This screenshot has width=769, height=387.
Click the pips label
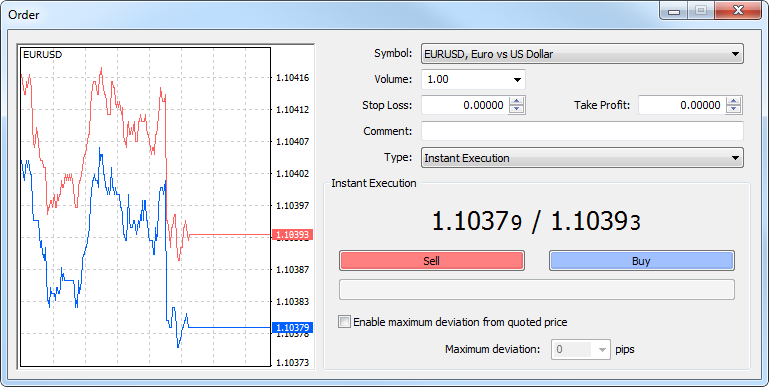coord(625,350)
